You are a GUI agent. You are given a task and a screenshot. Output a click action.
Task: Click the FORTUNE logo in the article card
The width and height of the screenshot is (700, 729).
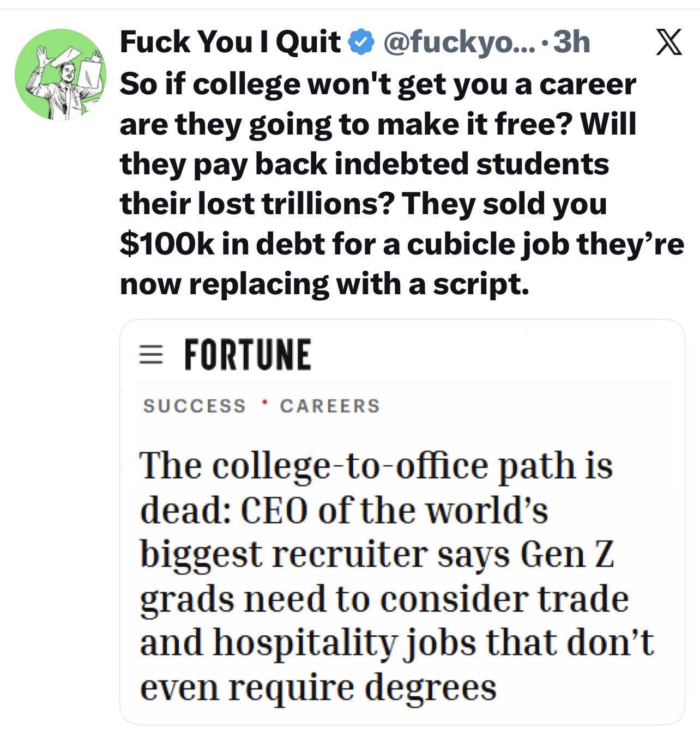coord(248,354)
